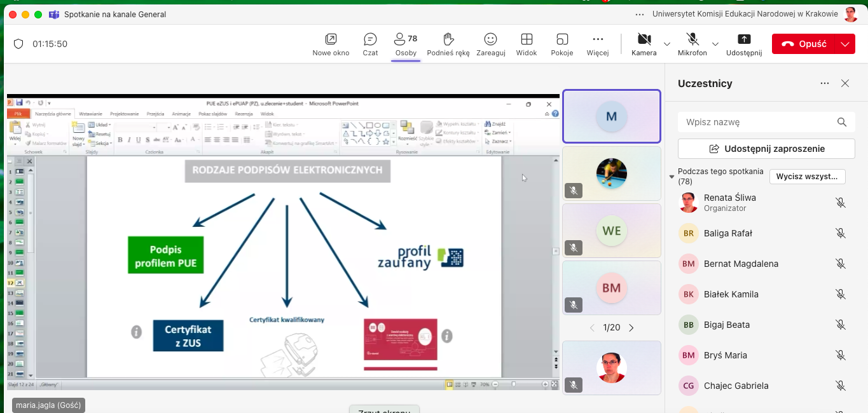Unmute using the Mikrofon button
The width and height of the screenshot is (868, 413).
(x=692, y=39)
